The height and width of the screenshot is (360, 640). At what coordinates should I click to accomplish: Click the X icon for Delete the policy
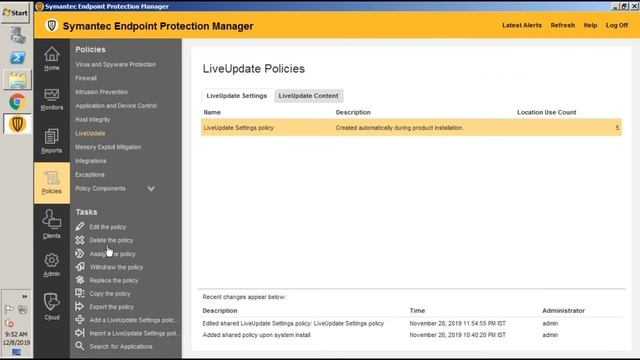[x=80, y=240]
